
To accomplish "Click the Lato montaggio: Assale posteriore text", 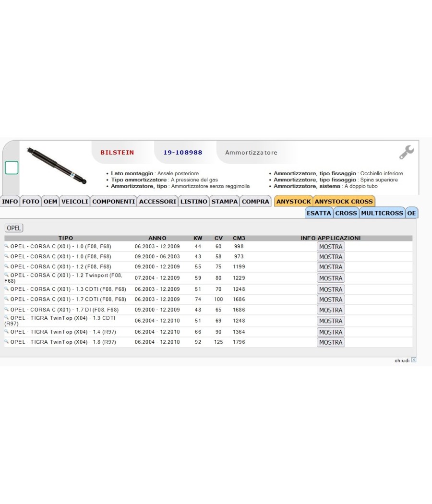I will click(155, 173).
